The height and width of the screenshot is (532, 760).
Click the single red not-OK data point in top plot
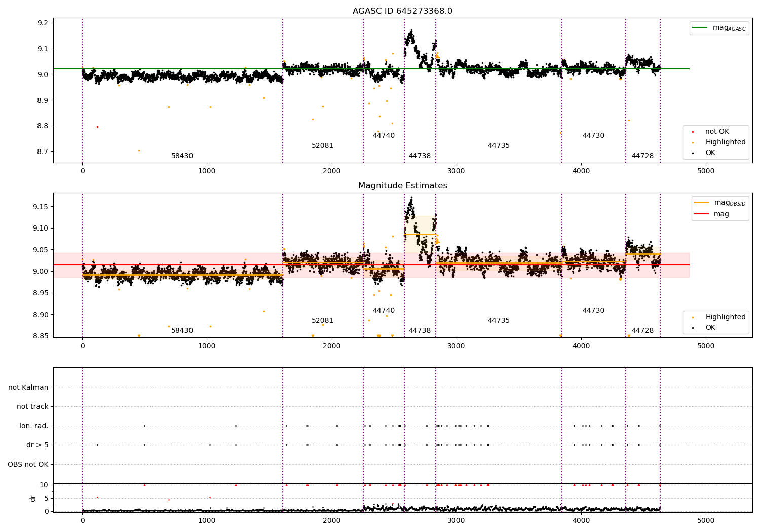[x=97, y=127]
